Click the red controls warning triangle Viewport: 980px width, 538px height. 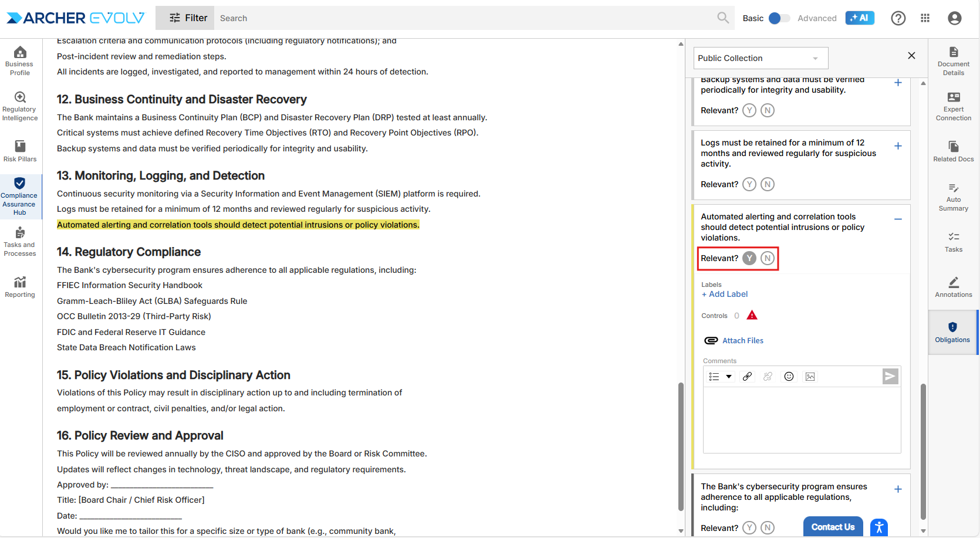(752, 316)
